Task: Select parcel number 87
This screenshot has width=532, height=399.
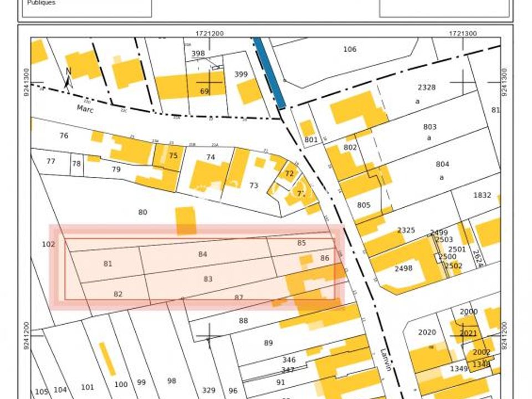Action: point(239,298)
